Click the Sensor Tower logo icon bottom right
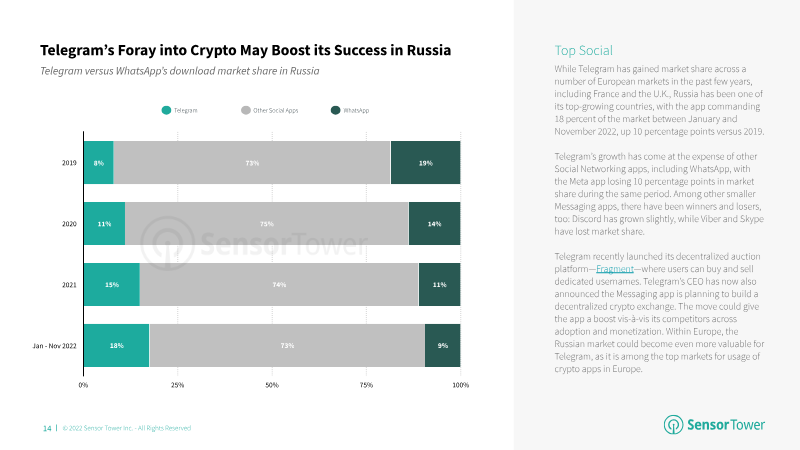 [x=673, y=424]
